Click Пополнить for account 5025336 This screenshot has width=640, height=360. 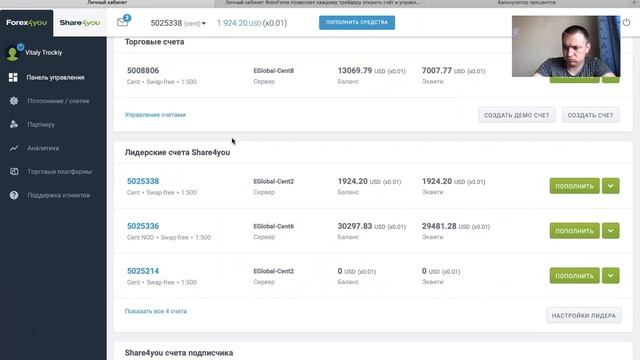[x=574, y=231]
